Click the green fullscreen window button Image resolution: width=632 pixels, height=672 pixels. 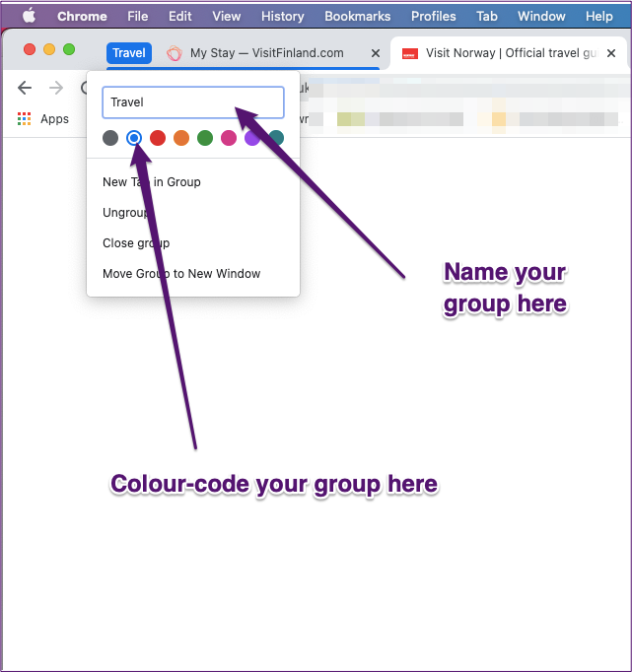(69, 49)
